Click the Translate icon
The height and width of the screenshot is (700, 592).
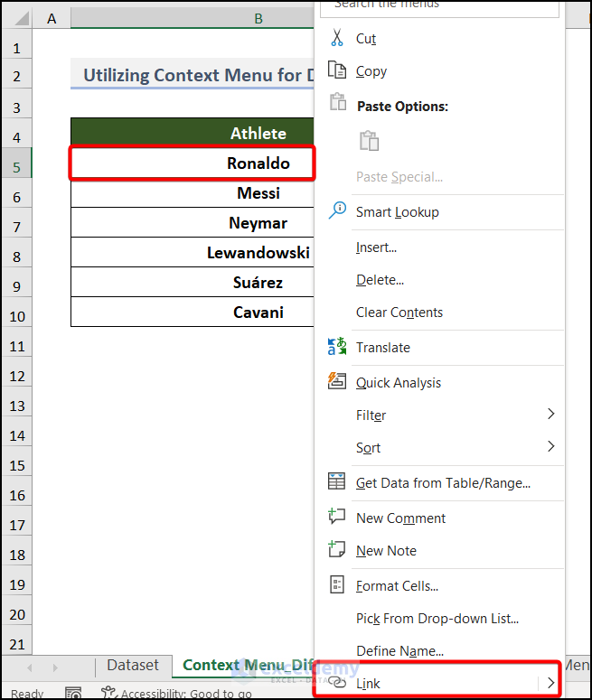(x=337, y=347)
